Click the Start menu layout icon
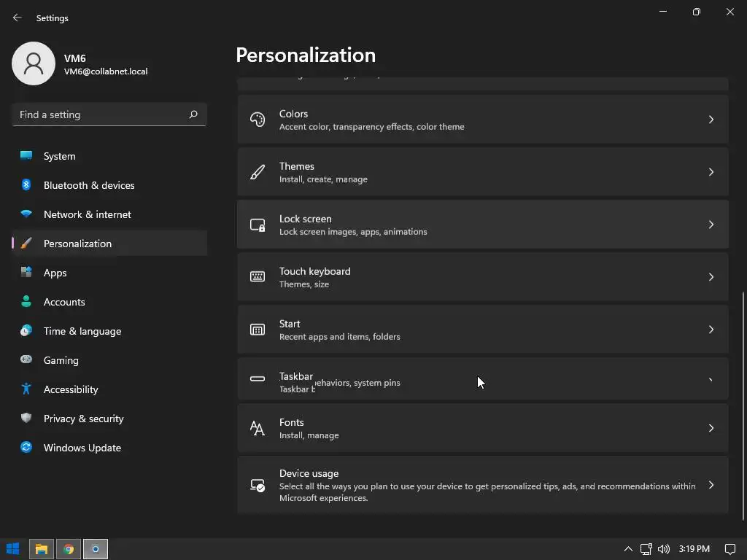The image size is (747, 560). click(x=258, y=330)
